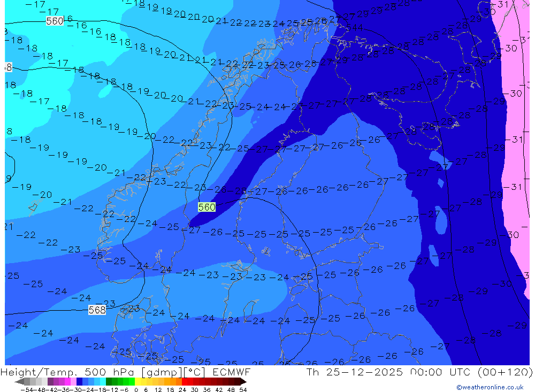Click the white-boxed 560 label near the top
The width and height of the screenshot is (535, 392).
coord(55,21)
